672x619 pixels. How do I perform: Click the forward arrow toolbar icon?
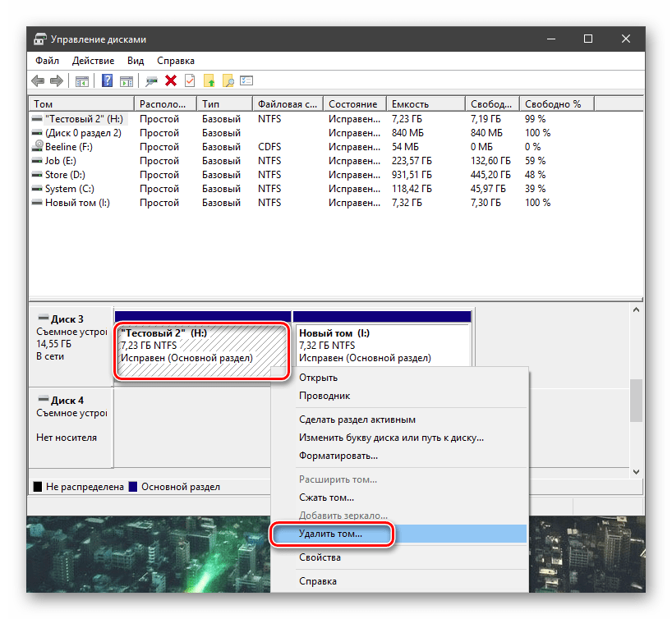pyautogui.click(x=57, y=80)
